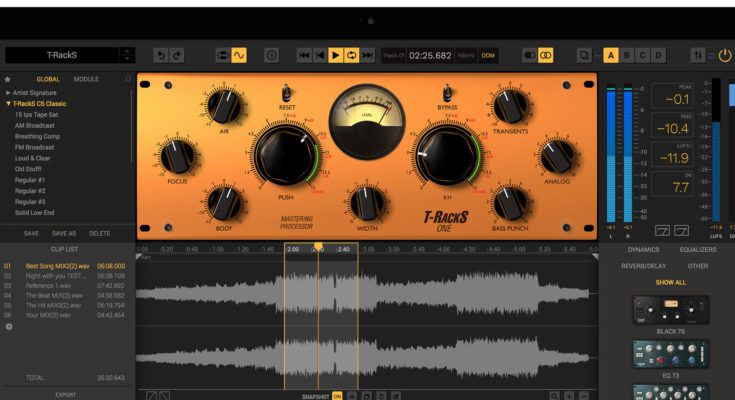
Task: Click the SAVE AS preset button
Action: point(64,233)
